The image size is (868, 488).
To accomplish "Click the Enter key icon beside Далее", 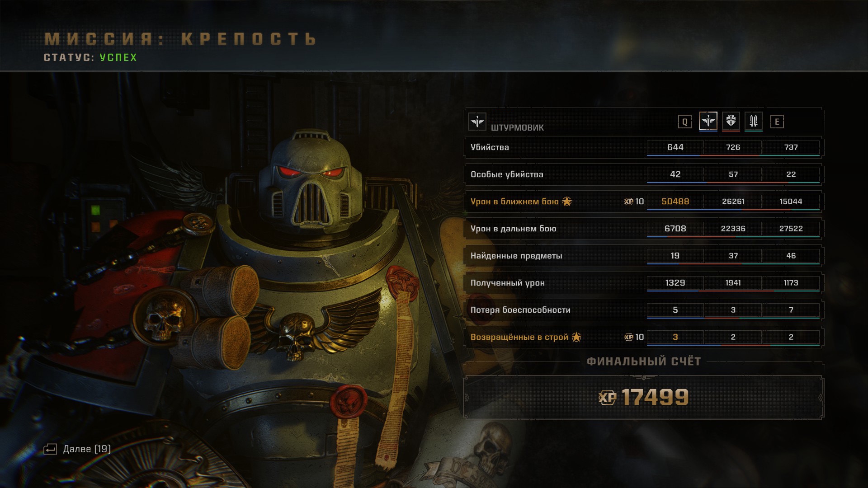I will 50,449.
